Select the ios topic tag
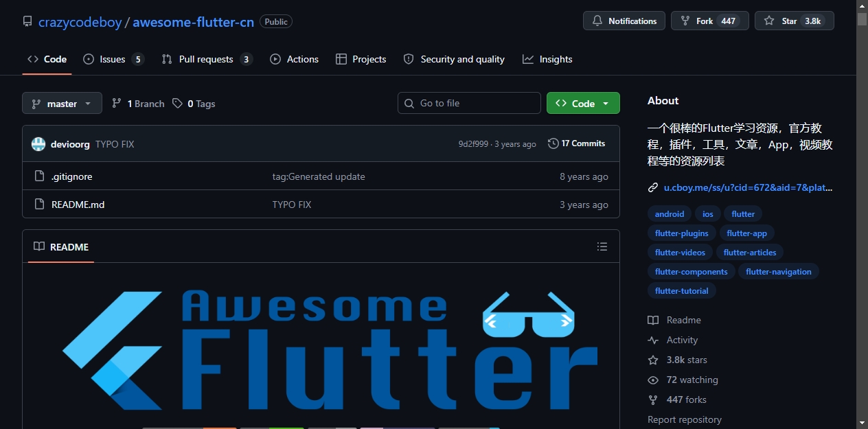868x429 pixels. point(708,214)
